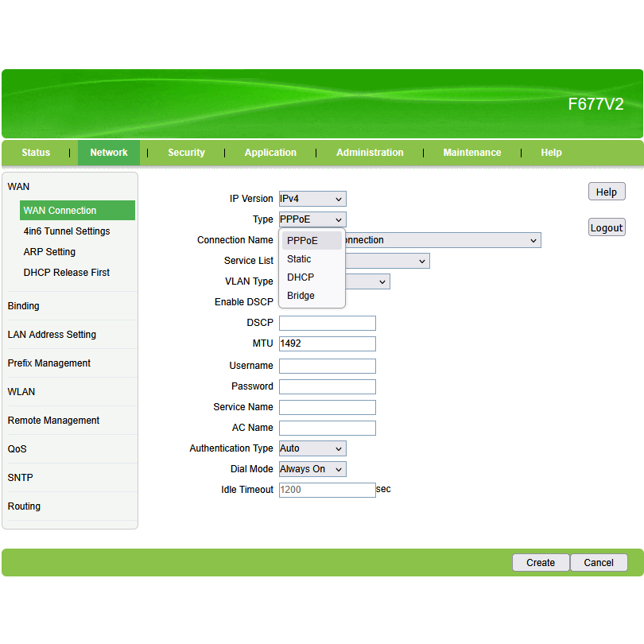
Task: Click the Logout button
Action: (607, 227)
